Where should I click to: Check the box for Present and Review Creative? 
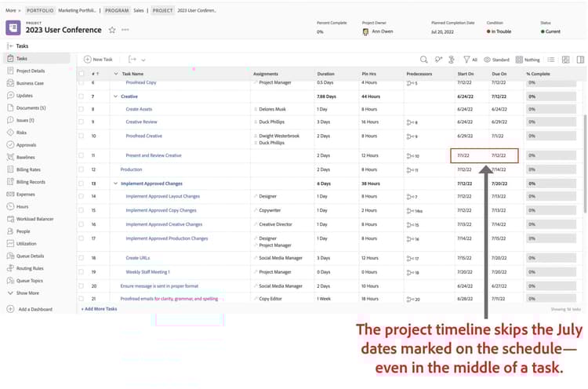pos(82,155)
